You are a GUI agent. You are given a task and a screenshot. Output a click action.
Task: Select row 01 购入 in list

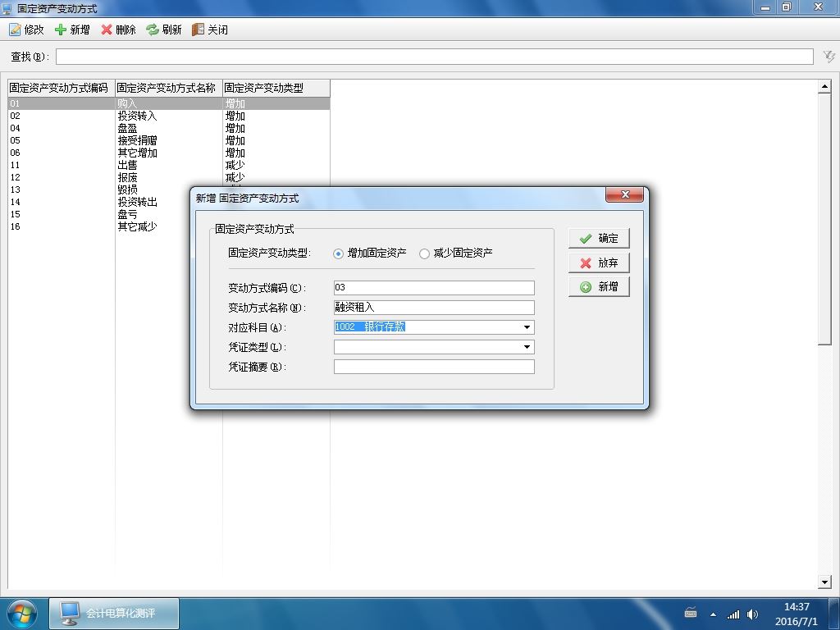coord(169,103)
